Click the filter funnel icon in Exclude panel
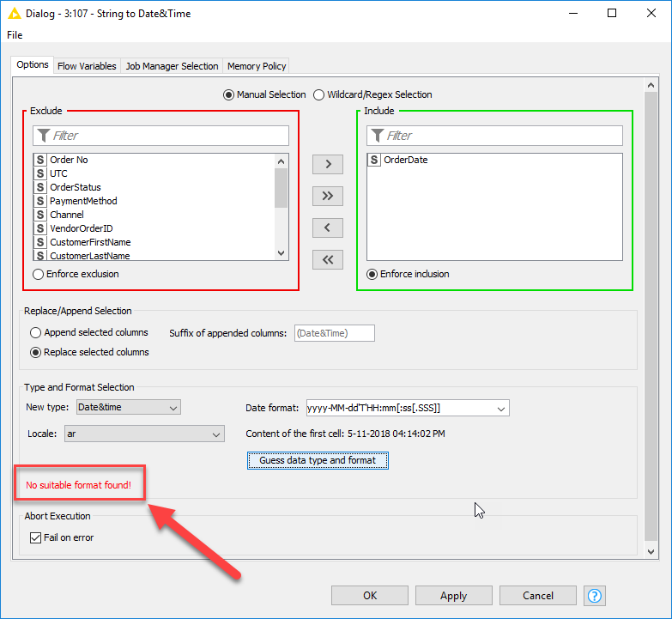 click(43, 136)
